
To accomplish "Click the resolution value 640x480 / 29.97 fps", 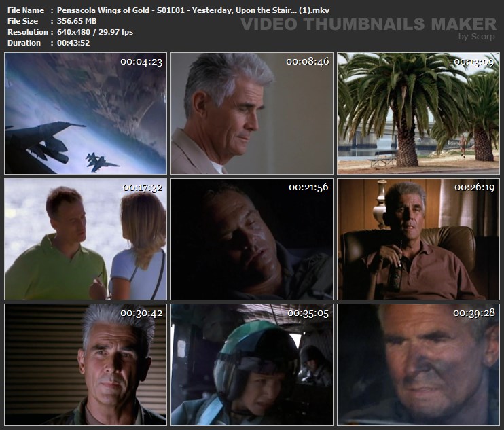I will pos(95,32).
